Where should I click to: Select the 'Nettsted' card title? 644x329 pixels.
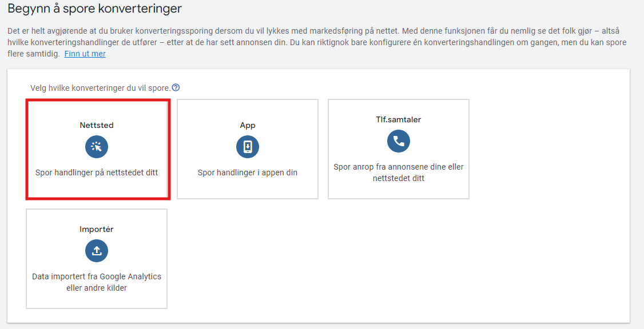point(97,125)
